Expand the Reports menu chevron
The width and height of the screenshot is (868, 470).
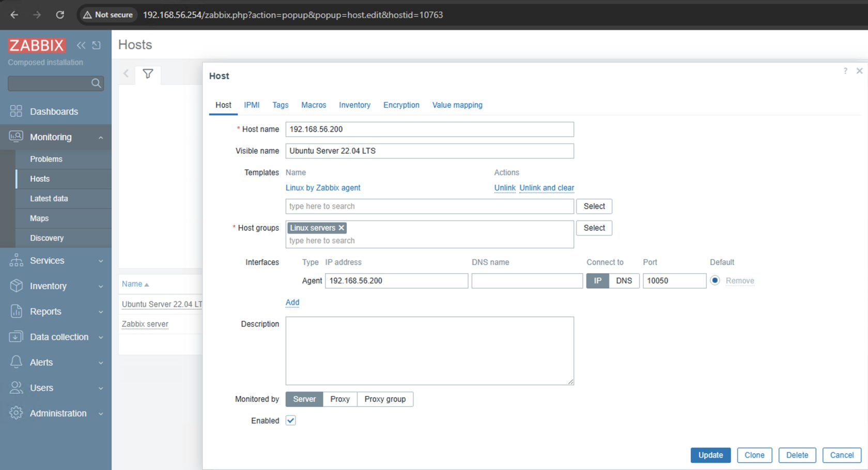pos(101,311)
